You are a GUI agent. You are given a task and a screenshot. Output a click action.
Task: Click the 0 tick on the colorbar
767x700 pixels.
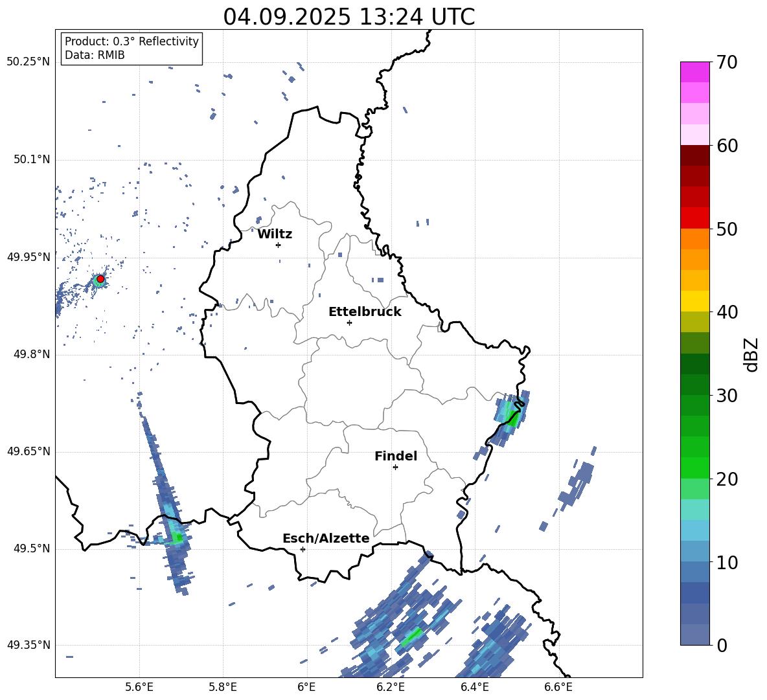click(722, 645)
